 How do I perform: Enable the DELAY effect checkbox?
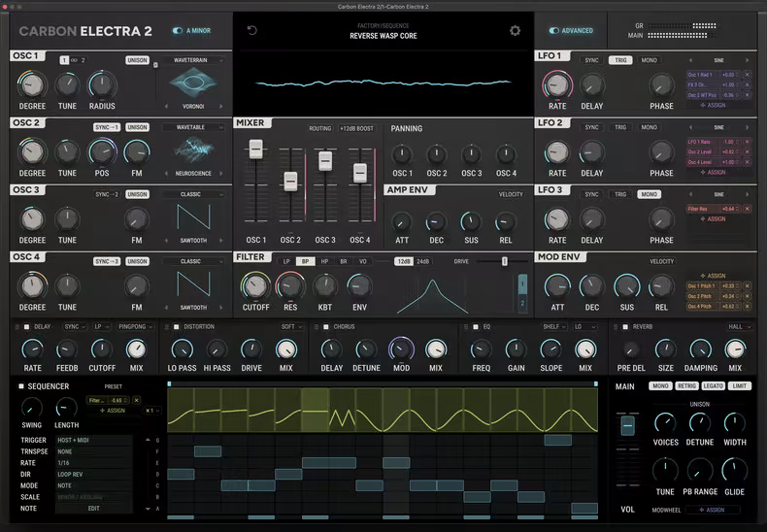pos(27,326)
